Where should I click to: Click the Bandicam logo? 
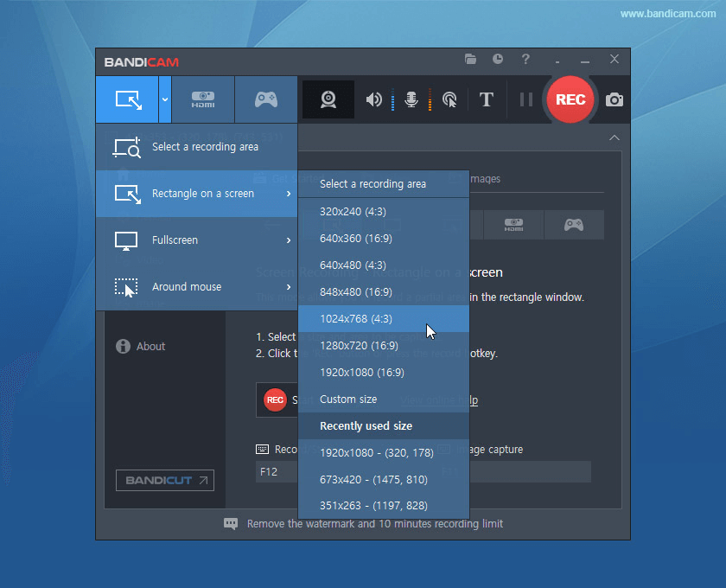point(142,62)
